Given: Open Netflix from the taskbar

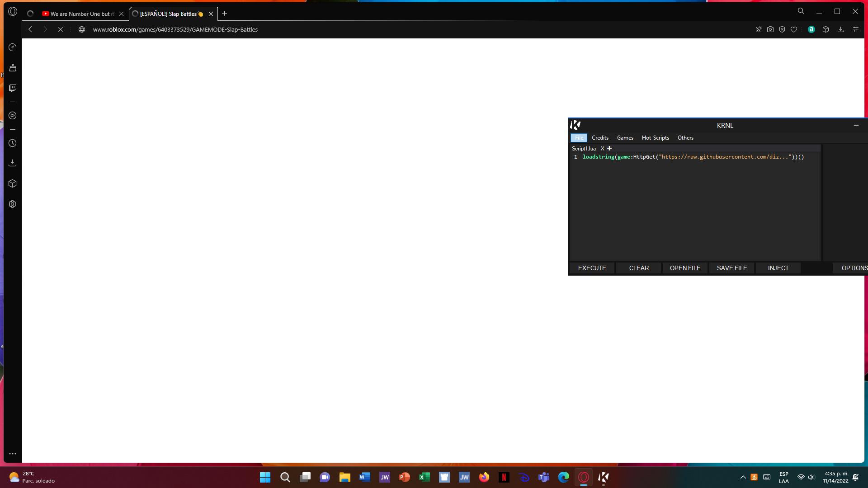Looking at the screenshot, I should point(504,477).
